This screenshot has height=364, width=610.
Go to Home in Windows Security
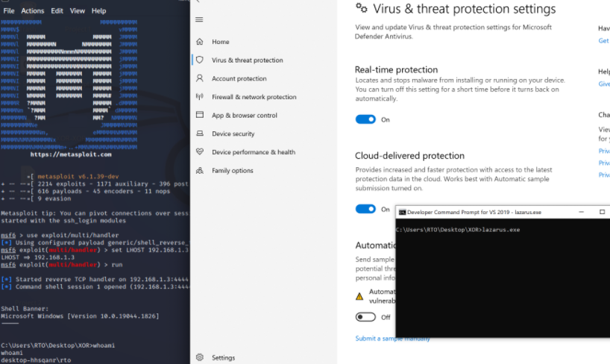tap(221, 42)
